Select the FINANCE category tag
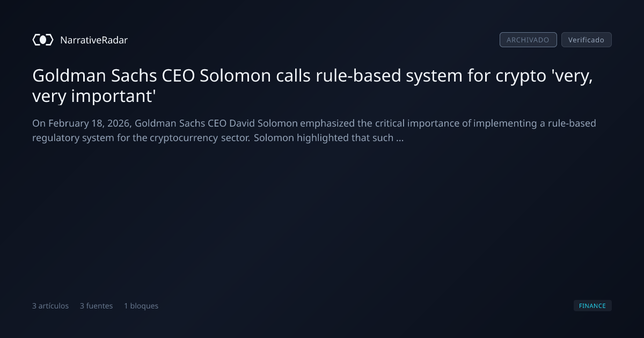Screen dimensions: 644x338 592,306
